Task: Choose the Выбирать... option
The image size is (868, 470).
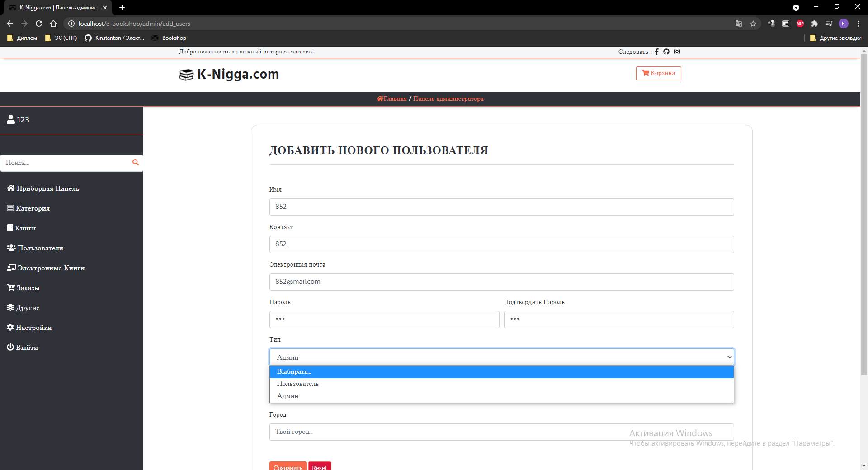Action: [502, 372]
